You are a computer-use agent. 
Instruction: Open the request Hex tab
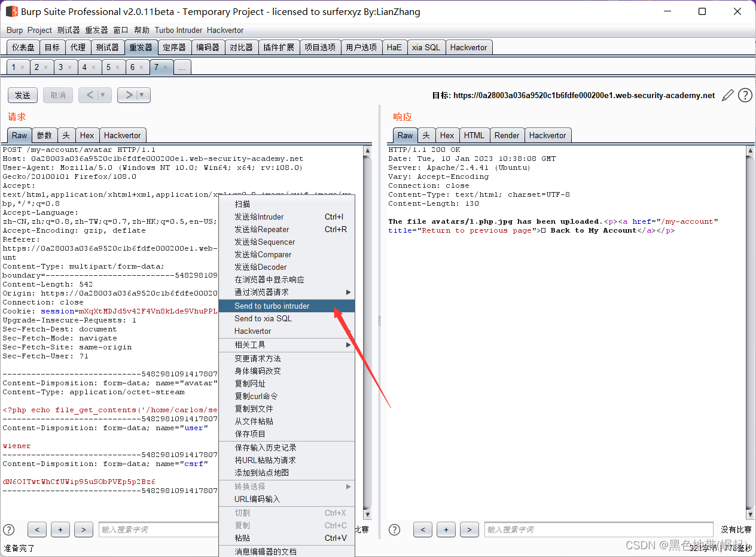coord(87,135)
